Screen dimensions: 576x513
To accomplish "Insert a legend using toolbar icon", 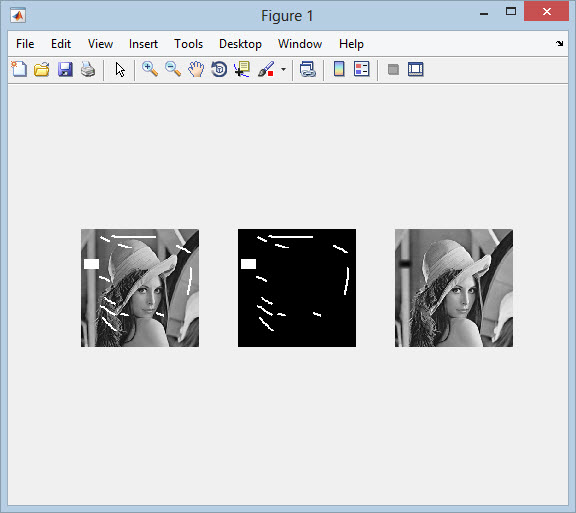I will (x=361, y=69).
